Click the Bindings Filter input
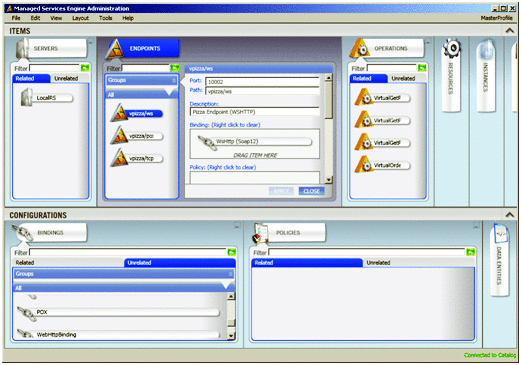 coord(128,252)
